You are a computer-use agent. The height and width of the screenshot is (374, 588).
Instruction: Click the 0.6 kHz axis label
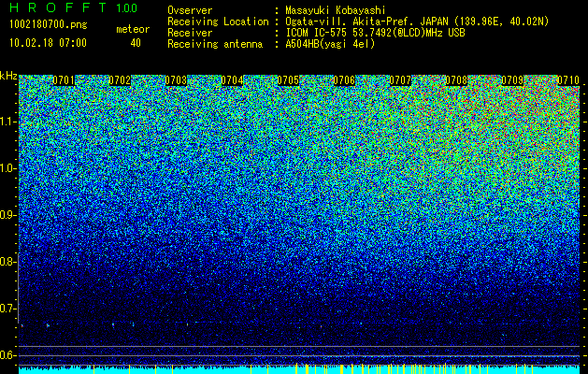pyautogui.click(x=7, y=355)
